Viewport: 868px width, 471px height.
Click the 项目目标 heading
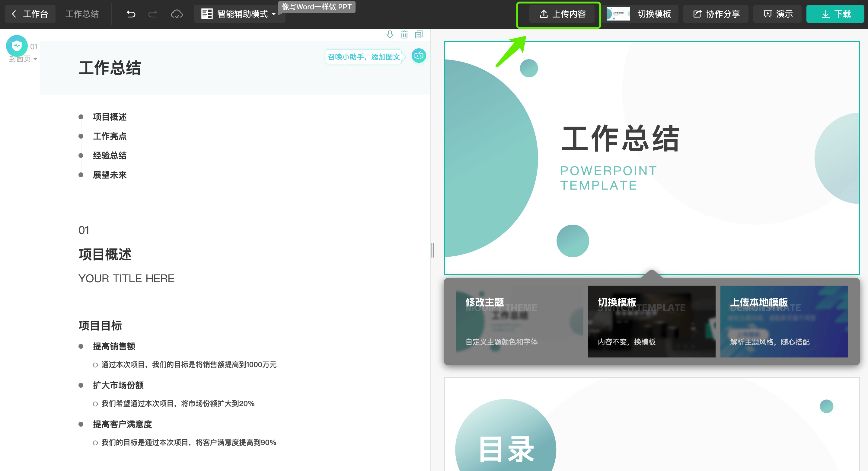[100, 325]
